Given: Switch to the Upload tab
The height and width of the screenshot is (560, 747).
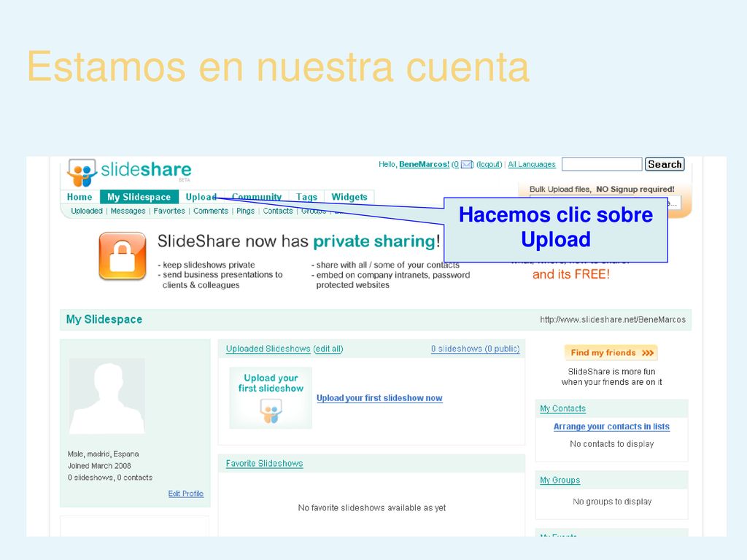Looking at the screenshot, I should [x=201, y=197].
